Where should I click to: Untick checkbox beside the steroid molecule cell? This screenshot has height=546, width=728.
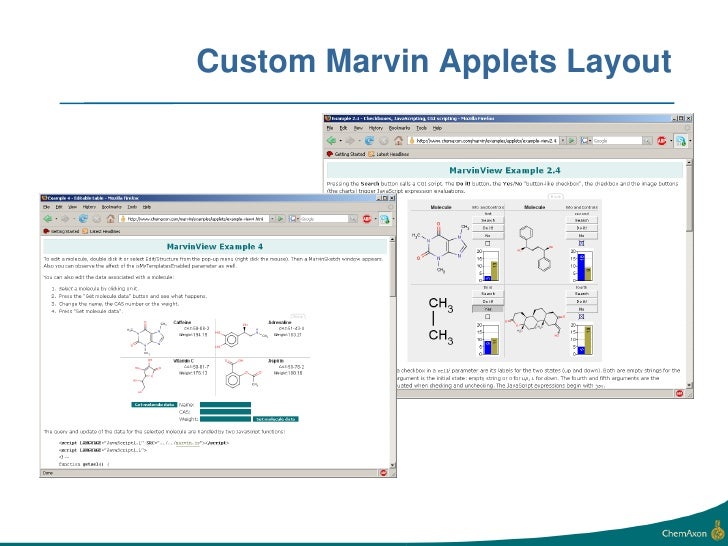pos(581,317)
